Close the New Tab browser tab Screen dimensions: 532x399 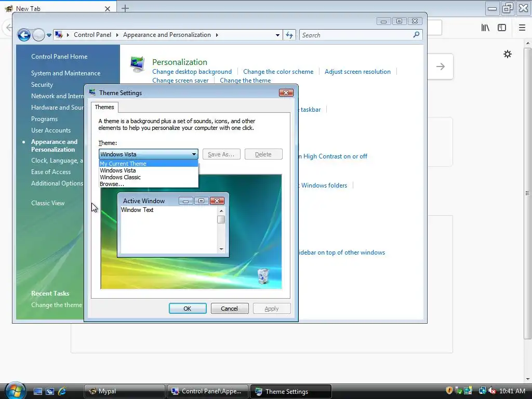(108, 9)
